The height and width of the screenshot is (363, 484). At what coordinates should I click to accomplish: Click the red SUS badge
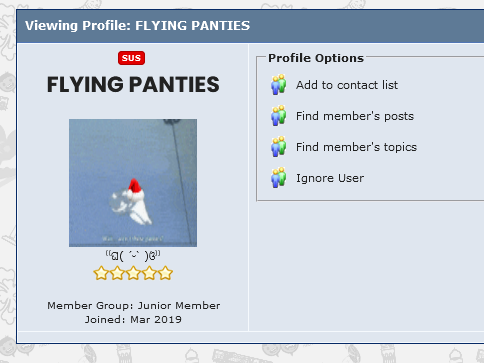131,58
